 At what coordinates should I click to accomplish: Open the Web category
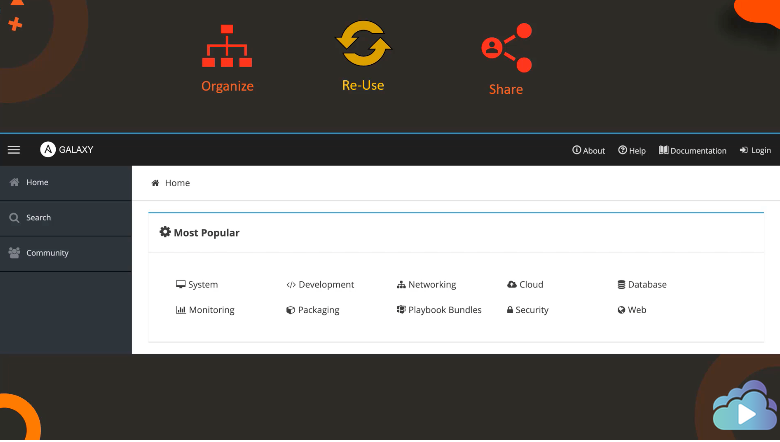[x=632, y=310]
